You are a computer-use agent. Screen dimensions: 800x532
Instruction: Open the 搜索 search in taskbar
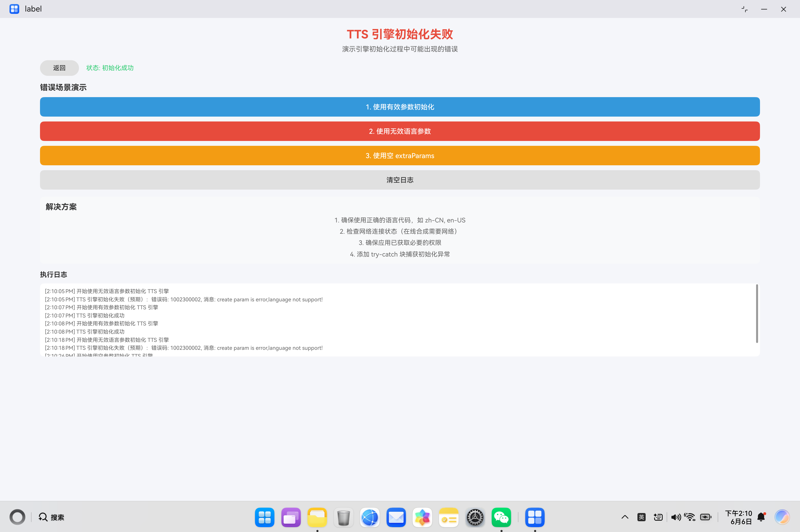51,517
